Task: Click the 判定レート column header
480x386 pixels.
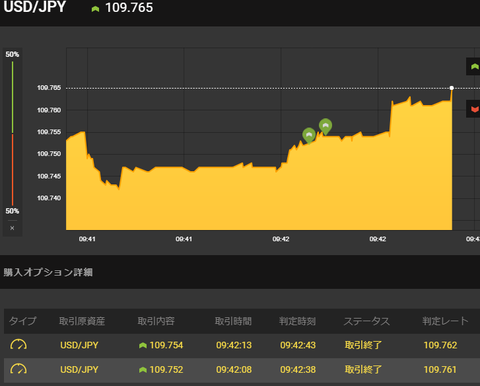Action: click(x=445, y=321)
